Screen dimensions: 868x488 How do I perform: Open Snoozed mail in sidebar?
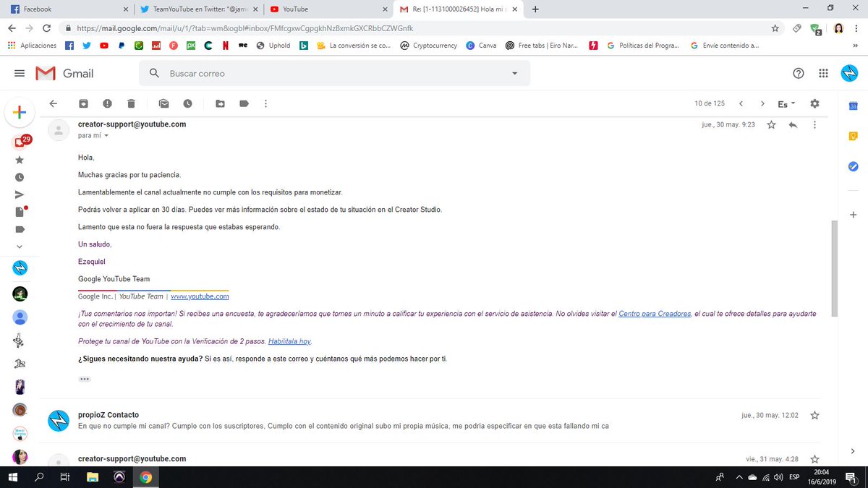point(20,177)
